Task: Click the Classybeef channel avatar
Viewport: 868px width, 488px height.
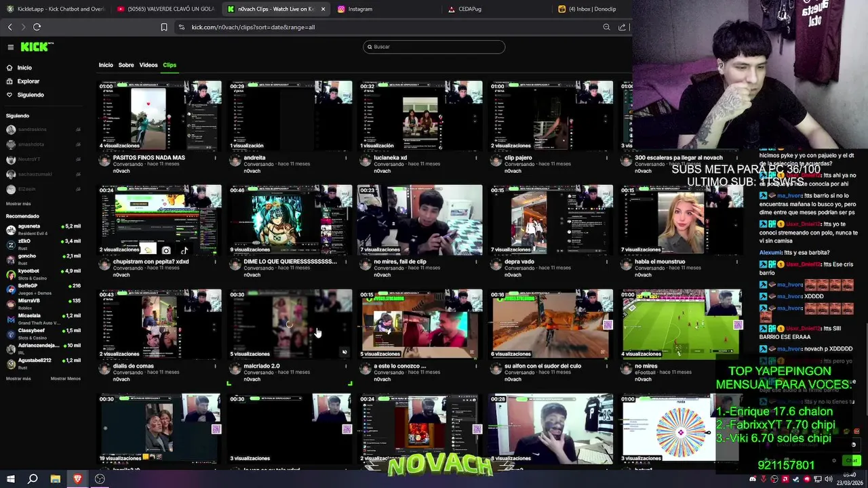Action: pyautogui.click(x=11, y=334)
